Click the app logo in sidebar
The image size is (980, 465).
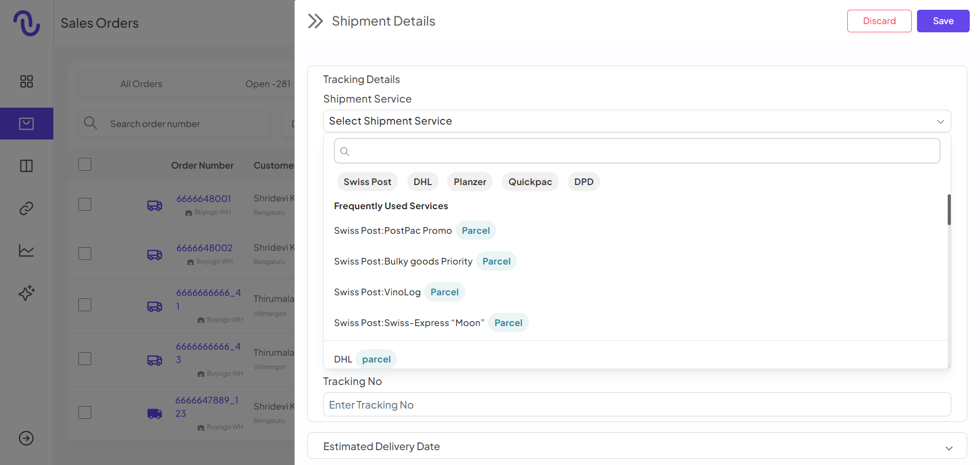27,23
